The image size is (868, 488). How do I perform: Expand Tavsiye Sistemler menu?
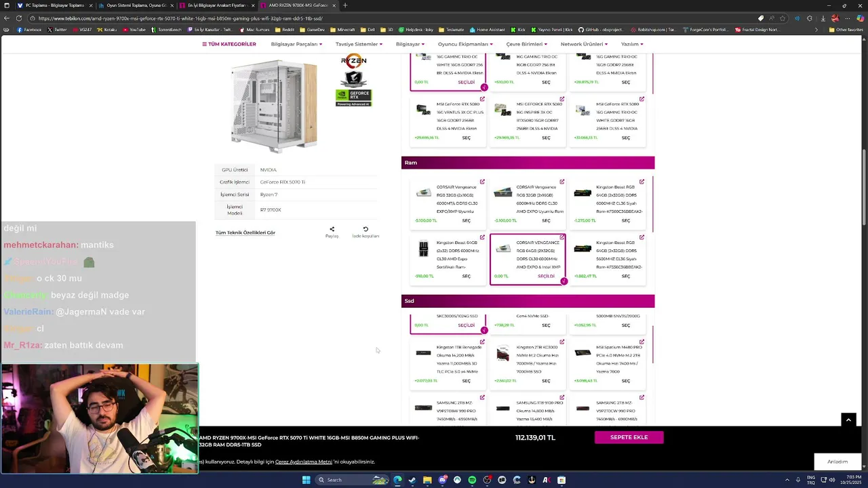tap(359, 44)
